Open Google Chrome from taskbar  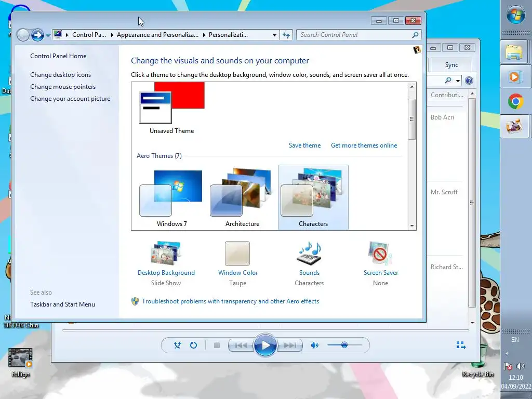pyautogui.click(x=515, y=101)
